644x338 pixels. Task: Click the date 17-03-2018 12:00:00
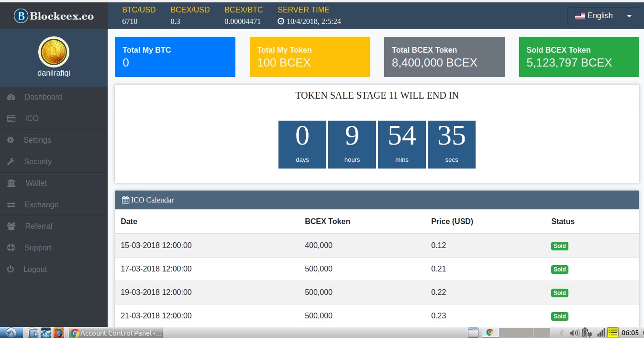coord(156,269)
